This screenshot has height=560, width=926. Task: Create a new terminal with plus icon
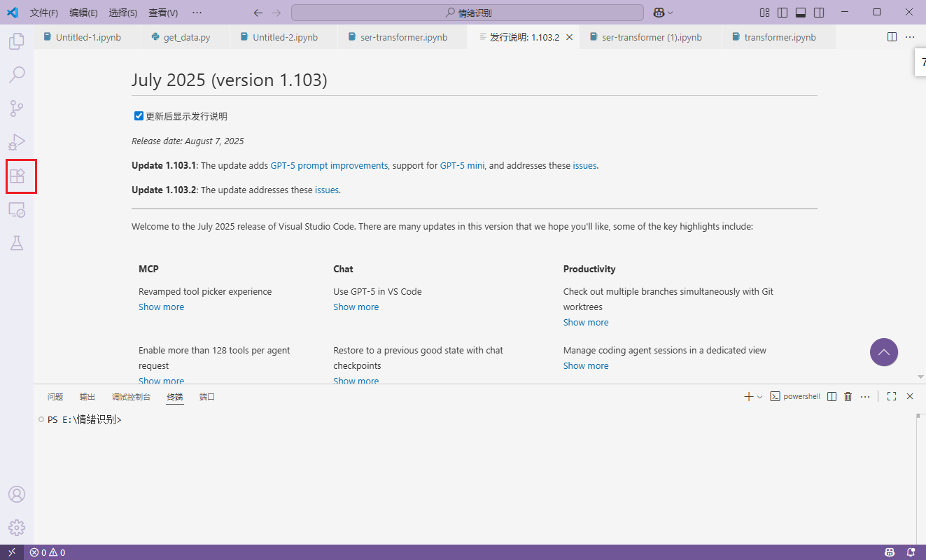(748, 396)
